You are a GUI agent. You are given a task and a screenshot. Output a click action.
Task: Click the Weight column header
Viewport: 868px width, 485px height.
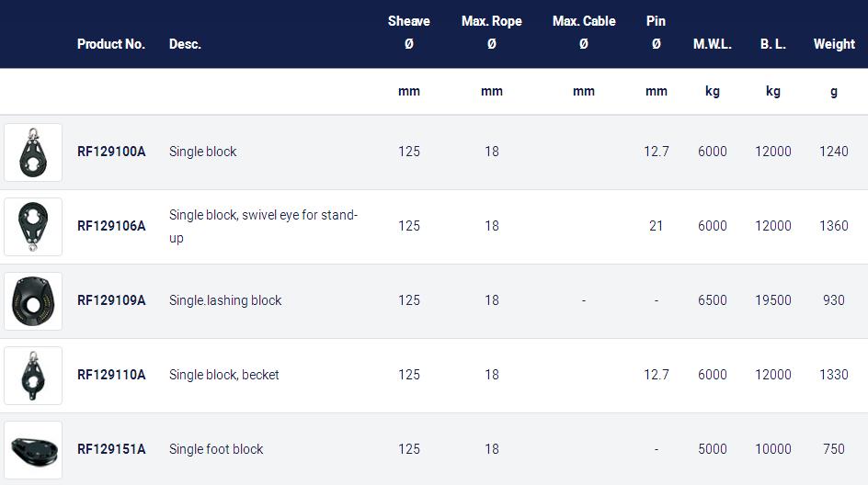(834, 44)
